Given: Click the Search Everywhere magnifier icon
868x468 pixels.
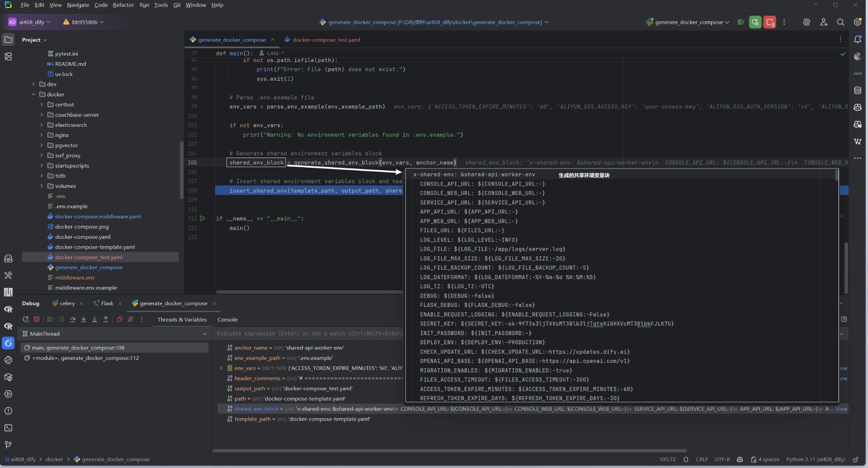Looking at the screenshot, I should tap(840, 22).
